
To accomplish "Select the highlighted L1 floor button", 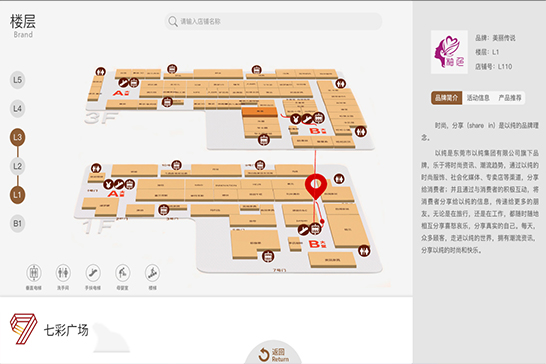I will pos(17,195).
